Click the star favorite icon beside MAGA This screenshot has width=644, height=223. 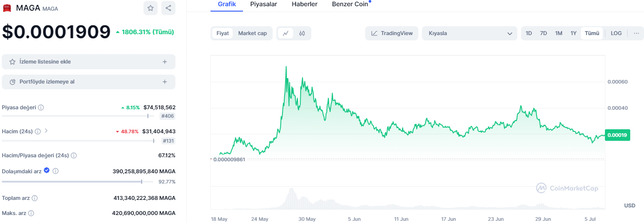click(x=151, y=8)
